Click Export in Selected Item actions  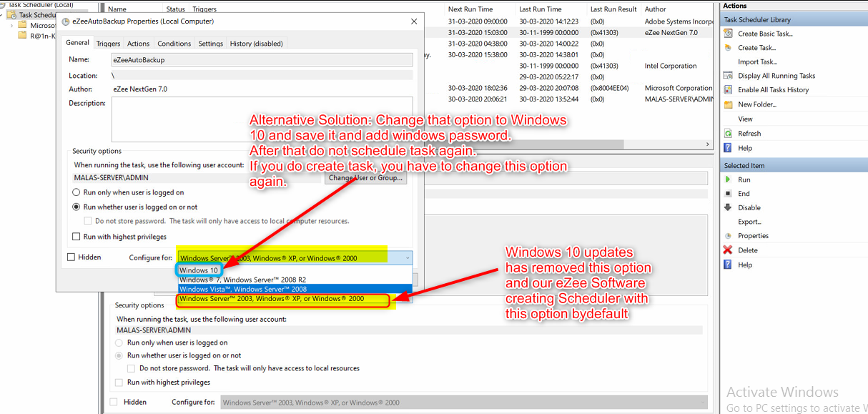coord(750,222)
